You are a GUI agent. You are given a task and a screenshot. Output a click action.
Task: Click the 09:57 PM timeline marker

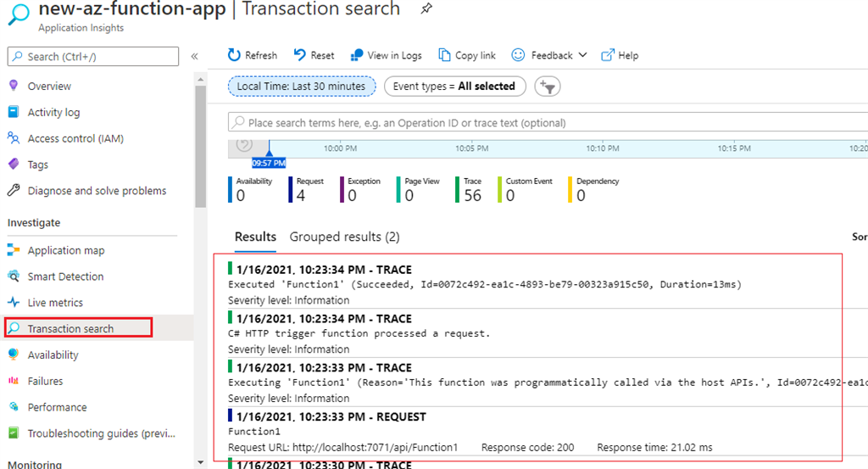pos(269,162)
